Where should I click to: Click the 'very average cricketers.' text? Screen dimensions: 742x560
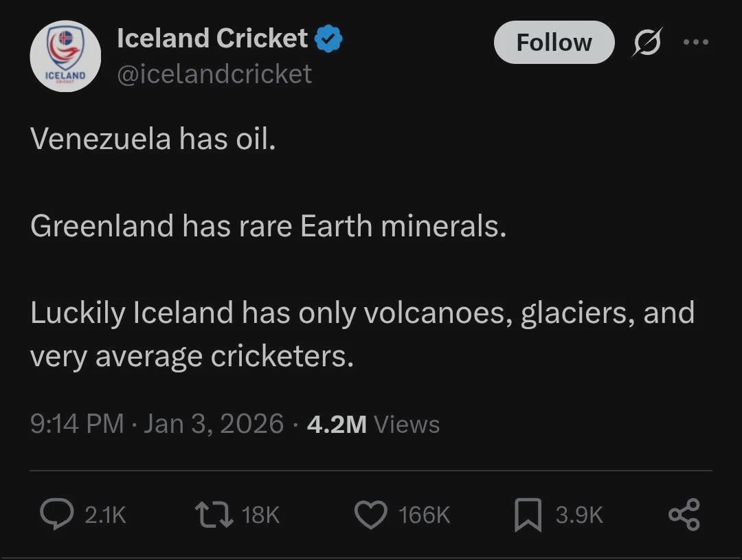point(192,356)
